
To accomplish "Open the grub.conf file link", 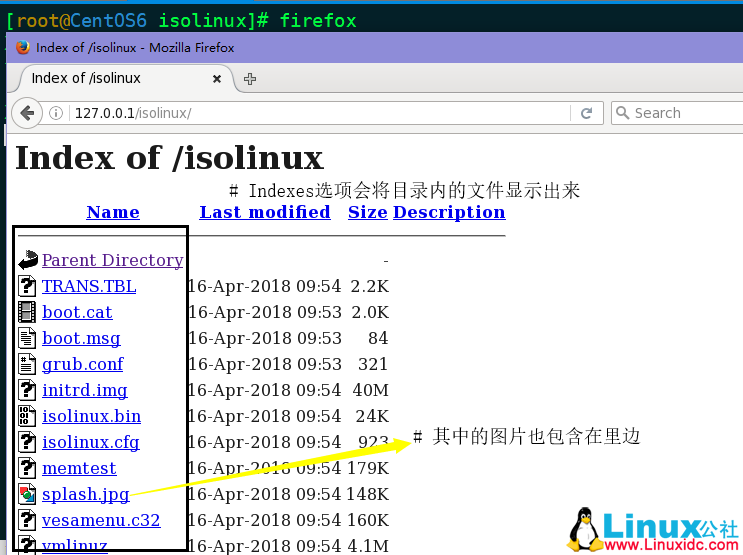I will coord(82,364).
